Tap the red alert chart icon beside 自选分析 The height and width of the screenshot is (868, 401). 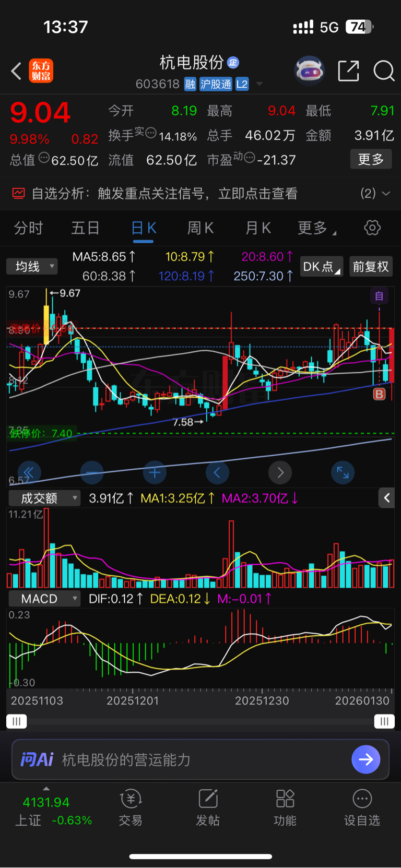(18, 194)
